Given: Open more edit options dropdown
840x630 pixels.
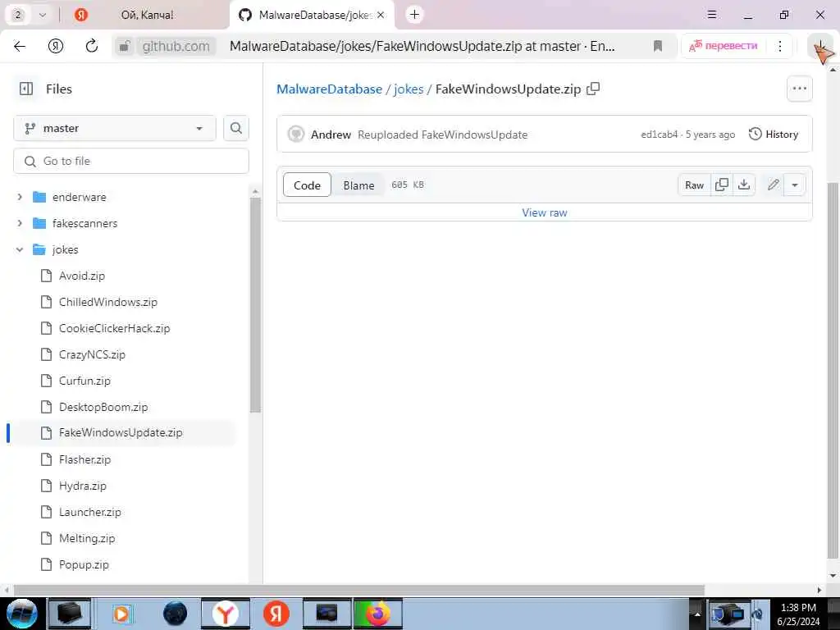Looking at the screenshot, I should click(794, 185).
